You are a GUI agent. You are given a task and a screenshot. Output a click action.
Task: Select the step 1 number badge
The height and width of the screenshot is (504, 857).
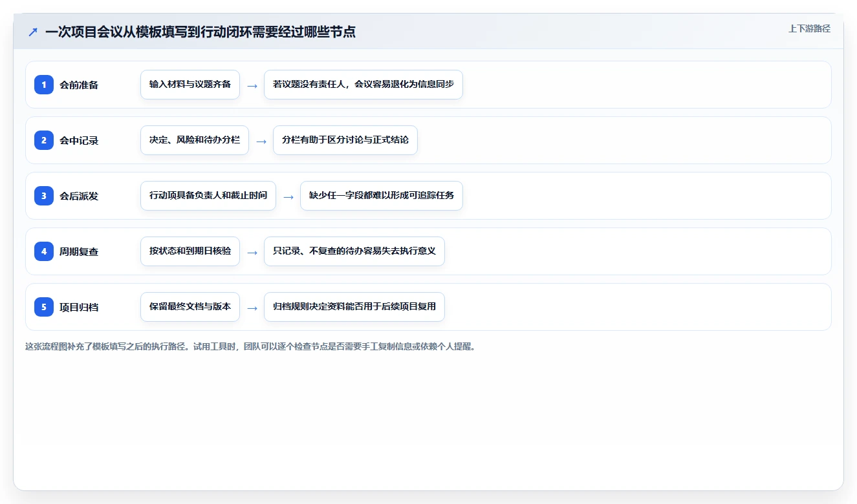point(44,85)
